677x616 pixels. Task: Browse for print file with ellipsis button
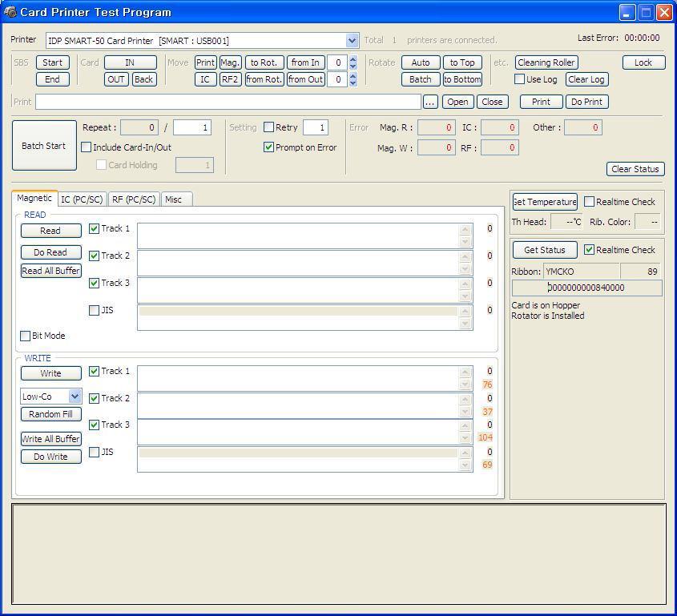(430, 102)
